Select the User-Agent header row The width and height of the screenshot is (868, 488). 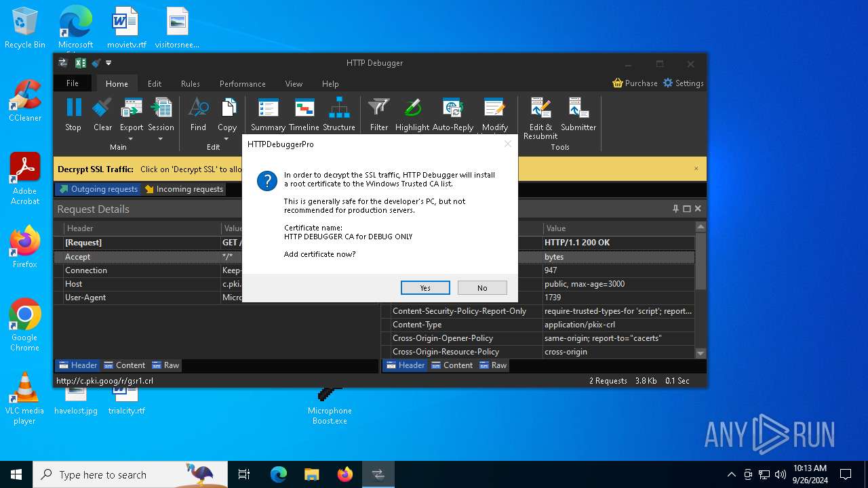pos(216,298)
